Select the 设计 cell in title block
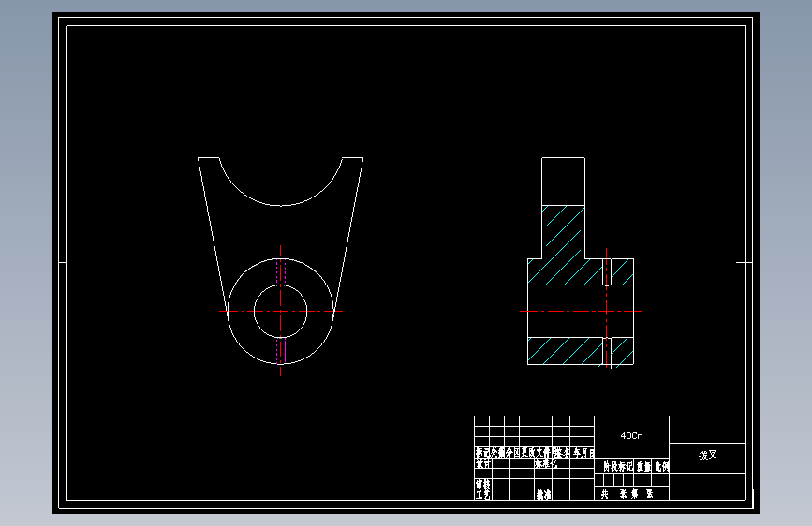The width and height of the screenshot is (812, 526). [x=483, y=463]
